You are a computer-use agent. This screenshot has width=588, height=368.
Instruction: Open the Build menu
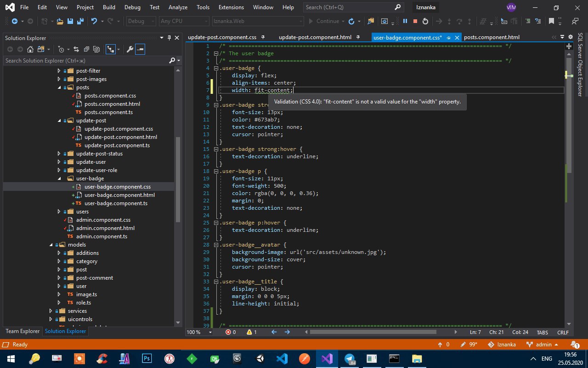pyautogui.click(x=109, y=7)
